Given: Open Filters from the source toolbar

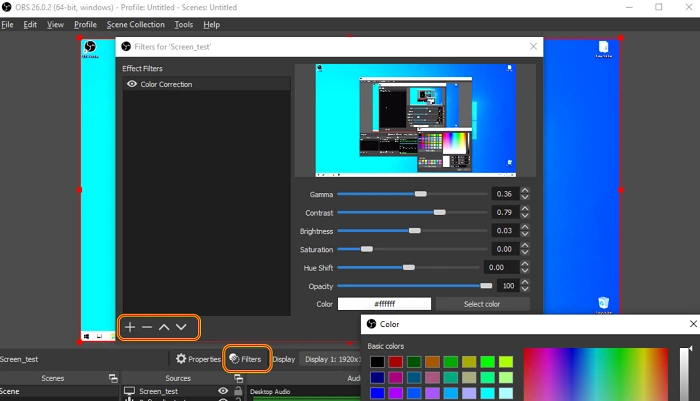Looking at the screenshot, I should click(x=246, y=359).
